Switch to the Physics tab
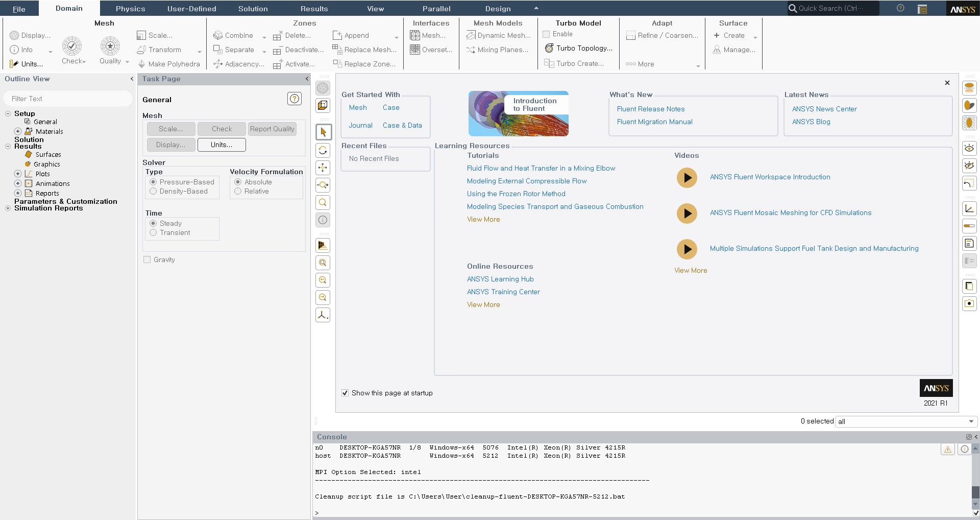The height and width of the screenshot is (520, 980). (130, 9)
